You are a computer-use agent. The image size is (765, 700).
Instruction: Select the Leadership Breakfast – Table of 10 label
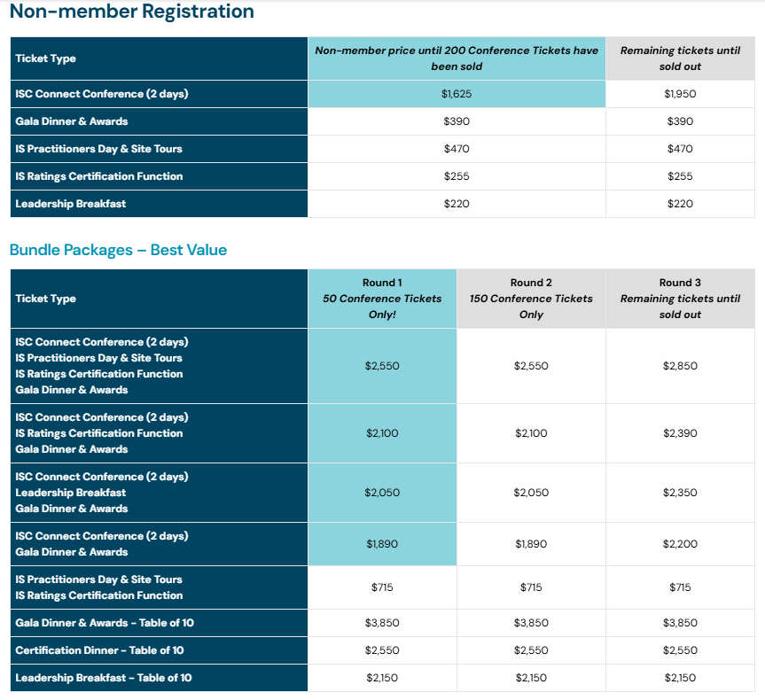104,678
